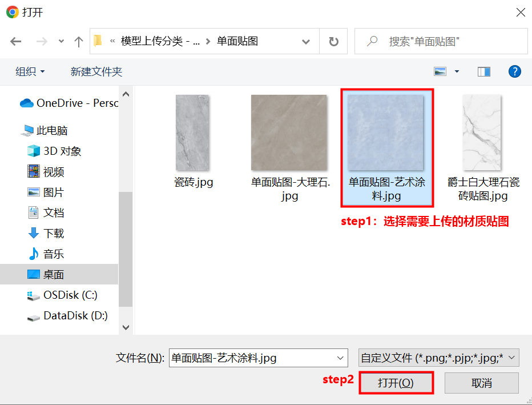
Task: Open 音乐 folder in sidebar
Action: click(46, 254)
